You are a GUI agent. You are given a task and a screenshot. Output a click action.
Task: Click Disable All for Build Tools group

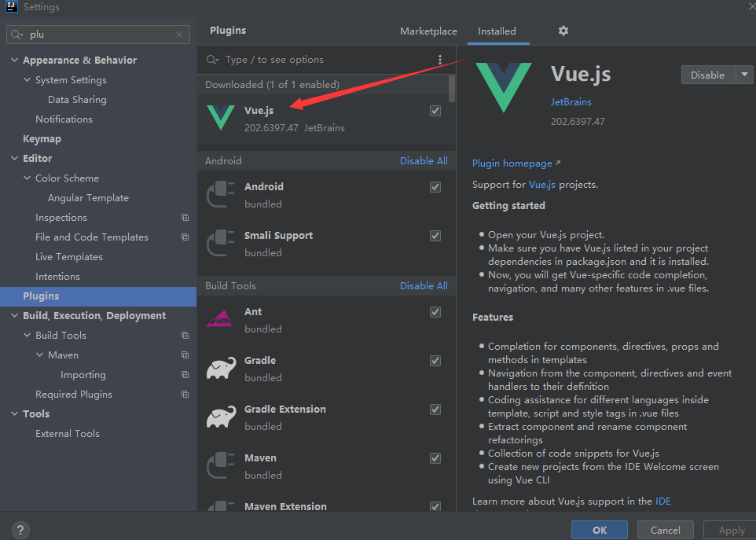[x=424, y=286]
